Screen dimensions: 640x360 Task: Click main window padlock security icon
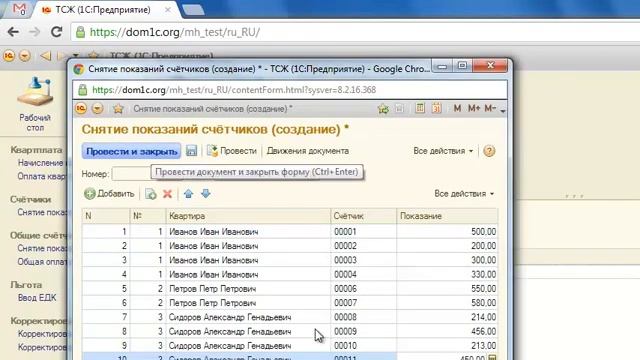tap(81, 32)
